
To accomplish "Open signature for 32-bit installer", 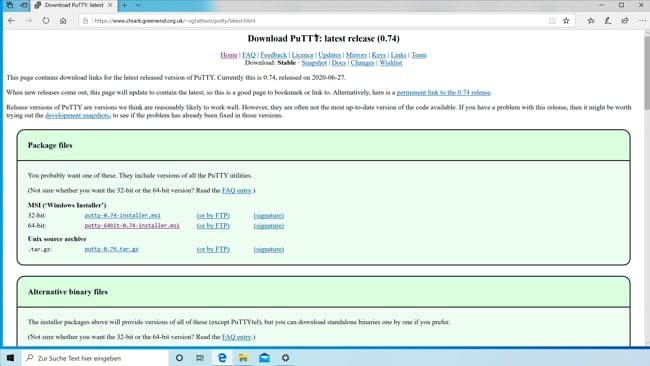I will pyautogui.click(x=269, y=216).
